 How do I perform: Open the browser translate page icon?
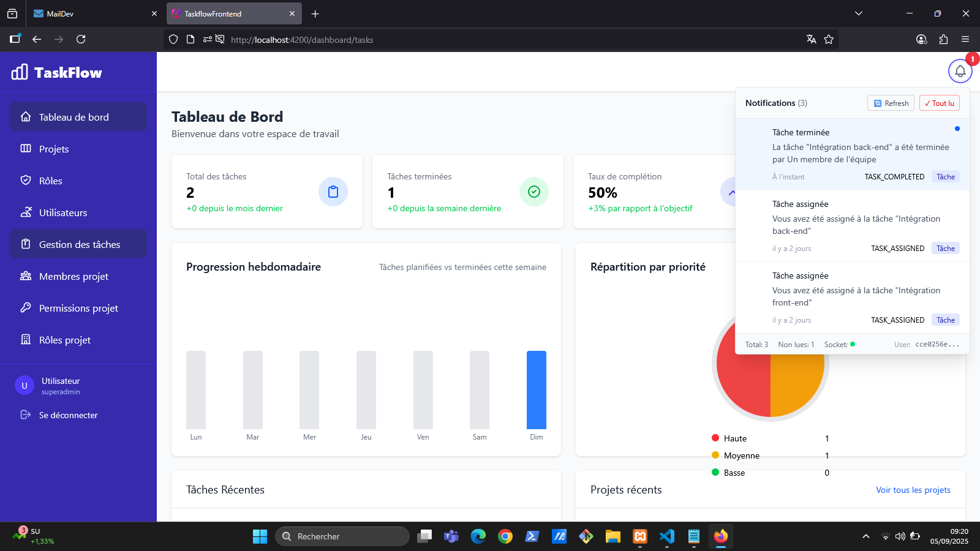click(x=812, y=39)
